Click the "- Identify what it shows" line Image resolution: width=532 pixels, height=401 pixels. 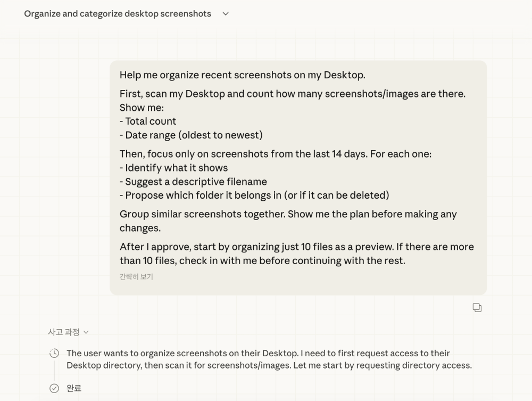click(x=173, y=168)
